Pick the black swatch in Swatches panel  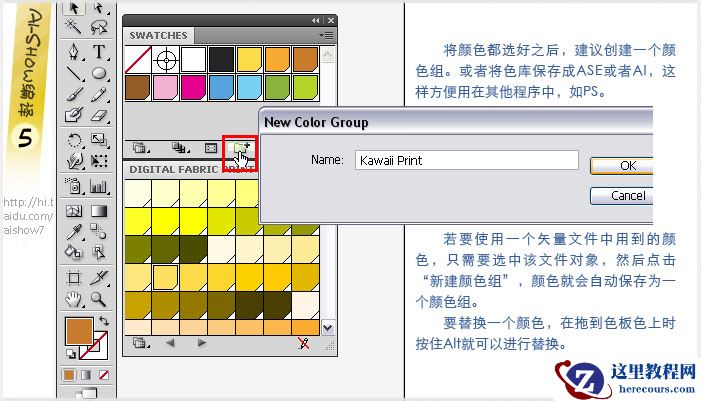click(x=222, y=59)
